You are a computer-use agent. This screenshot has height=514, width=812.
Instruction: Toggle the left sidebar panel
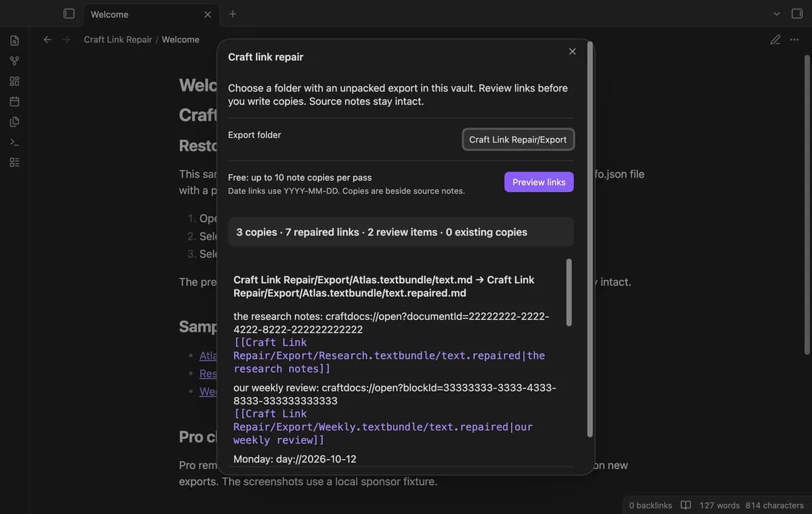tap(68, 14)
